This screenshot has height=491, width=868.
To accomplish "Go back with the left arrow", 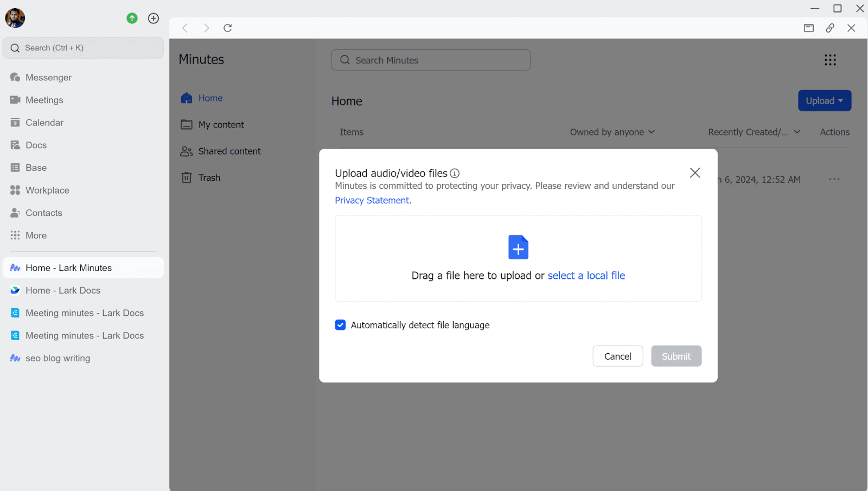I will pyautogui.click(x=185, y=28).
